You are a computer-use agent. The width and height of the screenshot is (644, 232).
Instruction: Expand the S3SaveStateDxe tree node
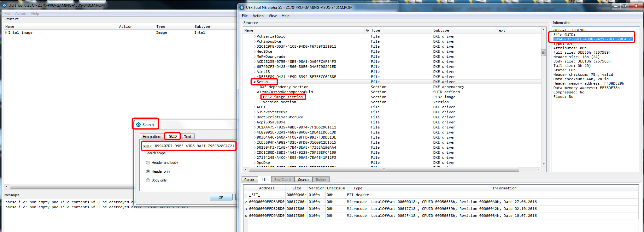point(255,112)
